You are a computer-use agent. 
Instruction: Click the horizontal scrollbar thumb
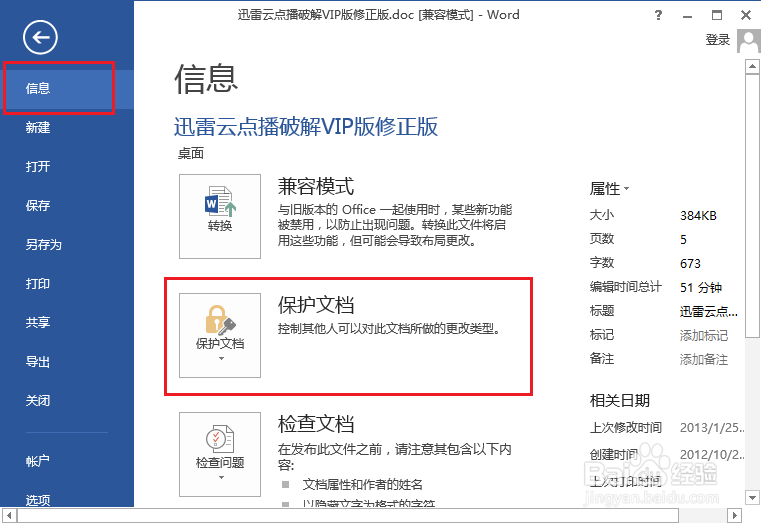click(x=348, y=515)
